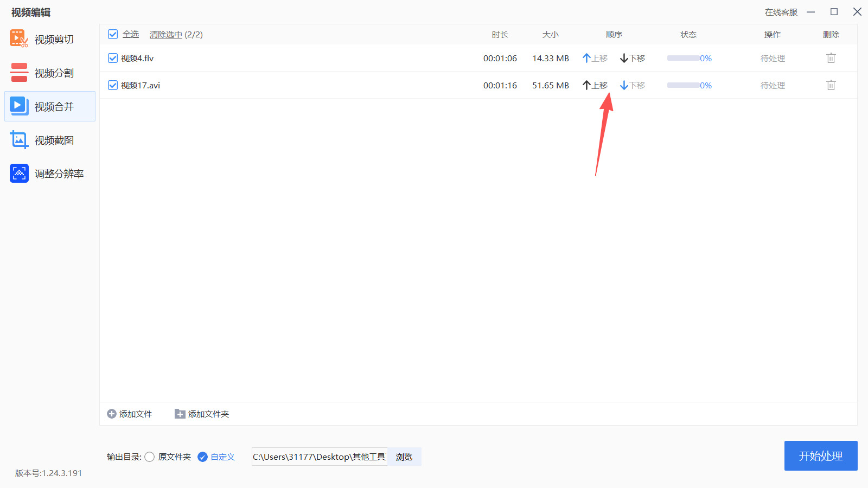
Task: Click the 视频编辑 window title
Action: 31,12
